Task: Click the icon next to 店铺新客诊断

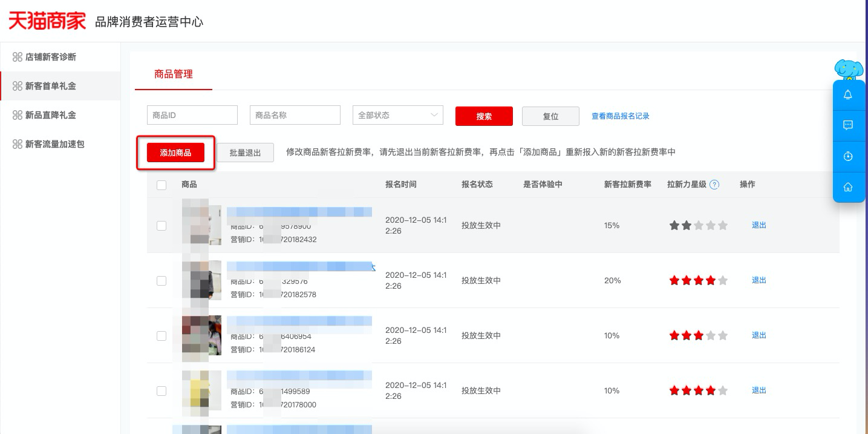Action: pos(18,57)
